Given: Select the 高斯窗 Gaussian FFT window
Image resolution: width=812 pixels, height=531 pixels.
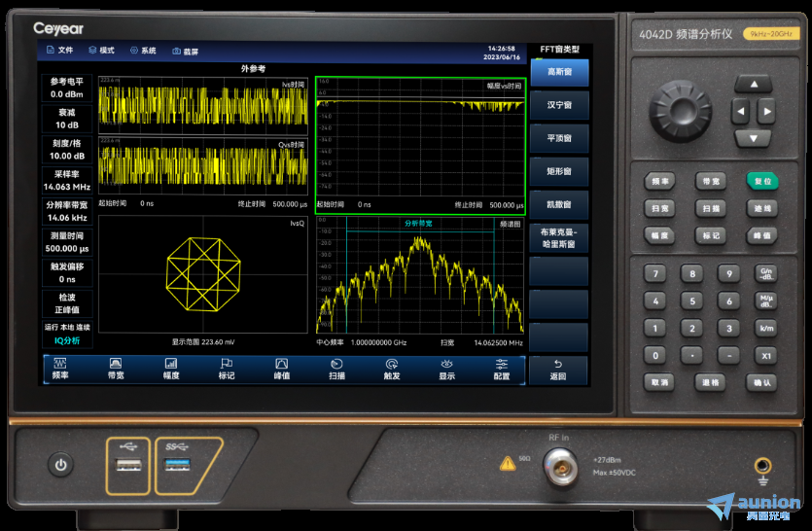Looking at the screenshot, I should point(559,72).
